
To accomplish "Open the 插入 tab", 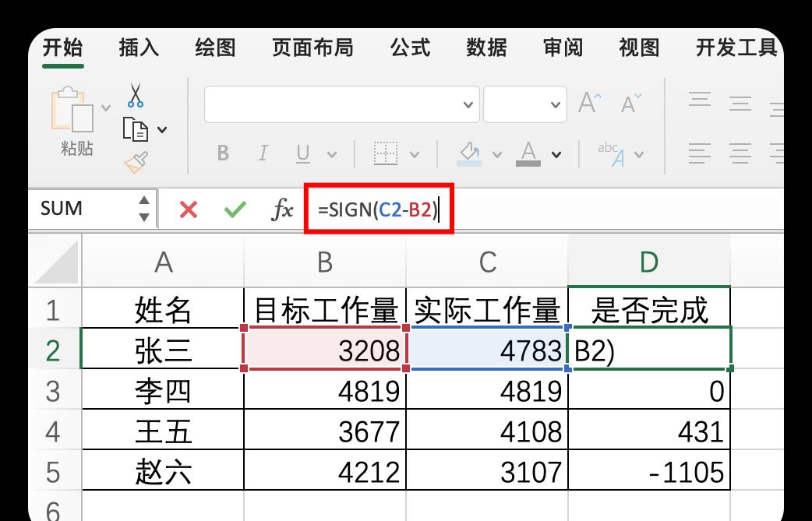I will 139,48.
